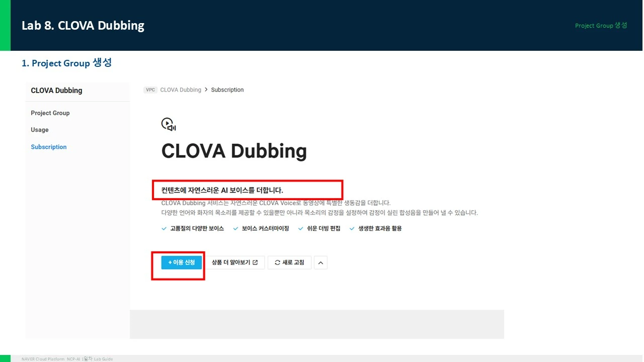Click the description line starting CLOVA Dubbing 서비스는

point(276,203)
